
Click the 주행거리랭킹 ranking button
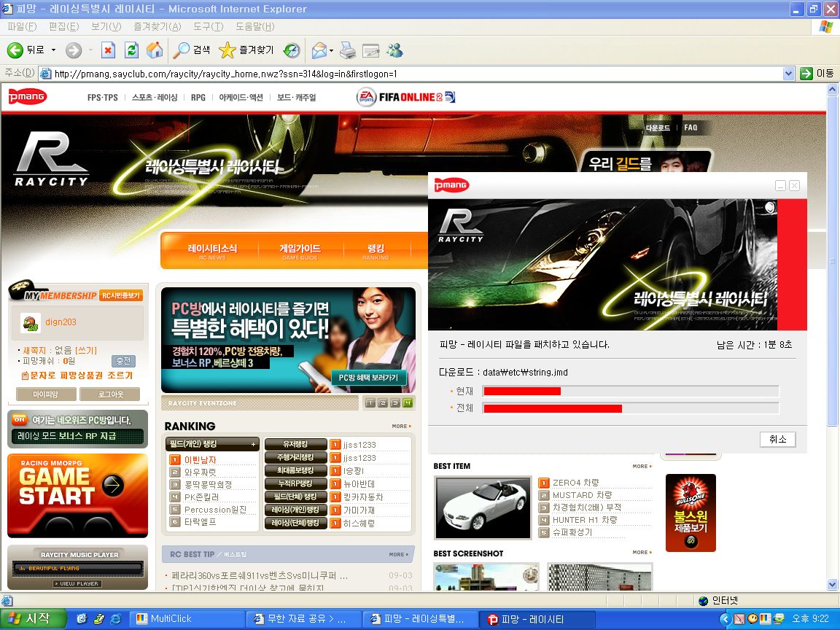click(x=296, y=457)
